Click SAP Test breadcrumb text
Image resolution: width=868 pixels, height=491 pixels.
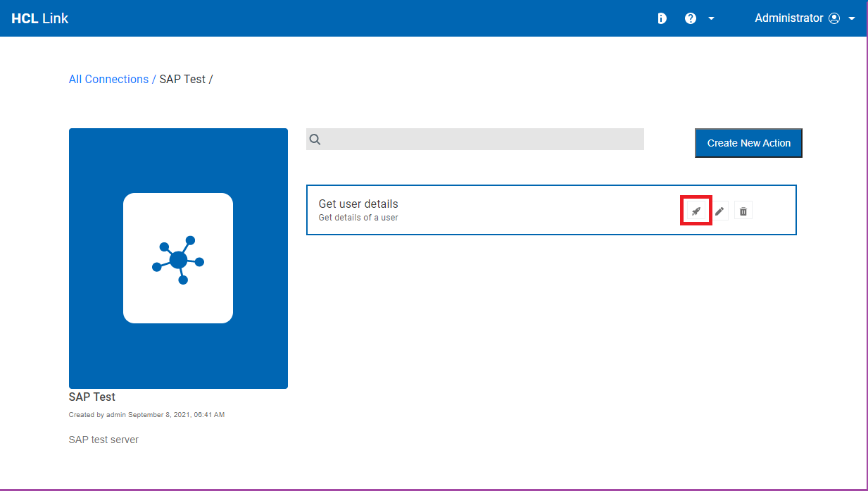click(182, 79)
